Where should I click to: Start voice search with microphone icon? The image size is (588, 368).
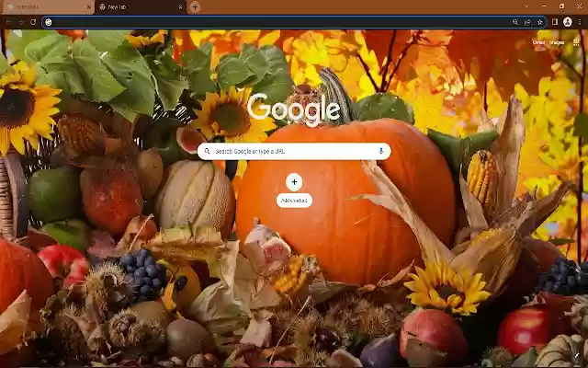click(x=381, y=151)
